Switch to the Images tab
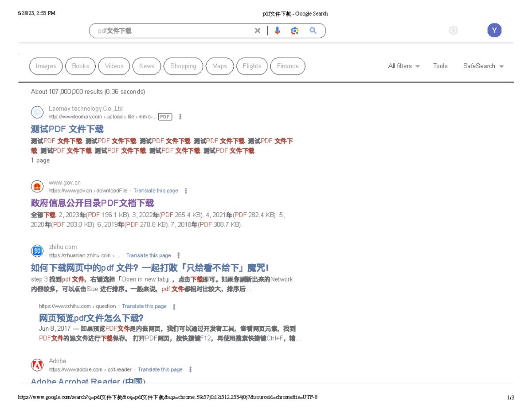Viewport: 532px width, 411px height. (x=46, y=66)
